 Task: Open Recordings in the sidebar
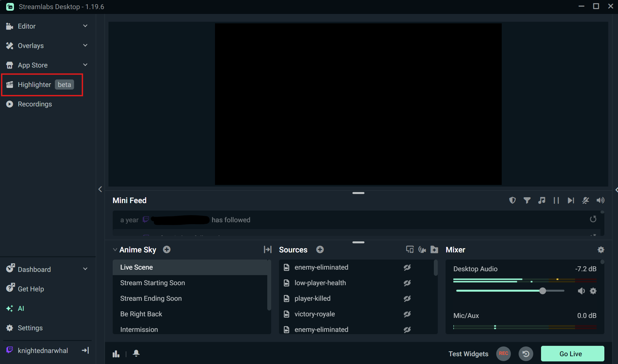coord(35,104)
